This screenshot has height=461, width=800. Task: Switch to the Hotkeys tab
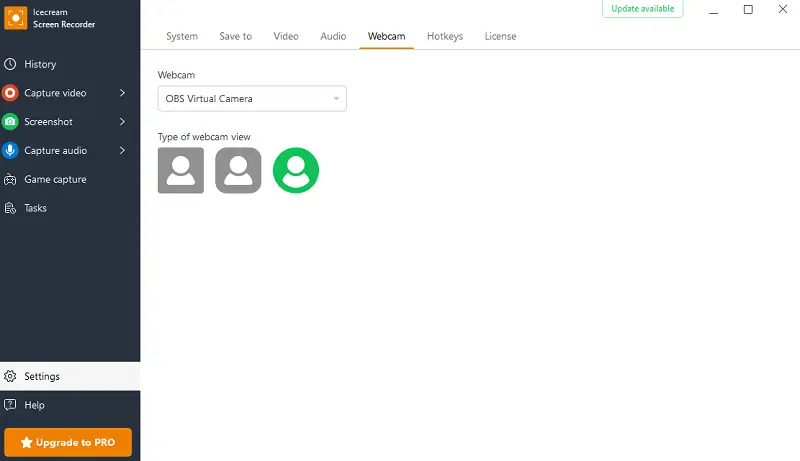pos(445,37)
